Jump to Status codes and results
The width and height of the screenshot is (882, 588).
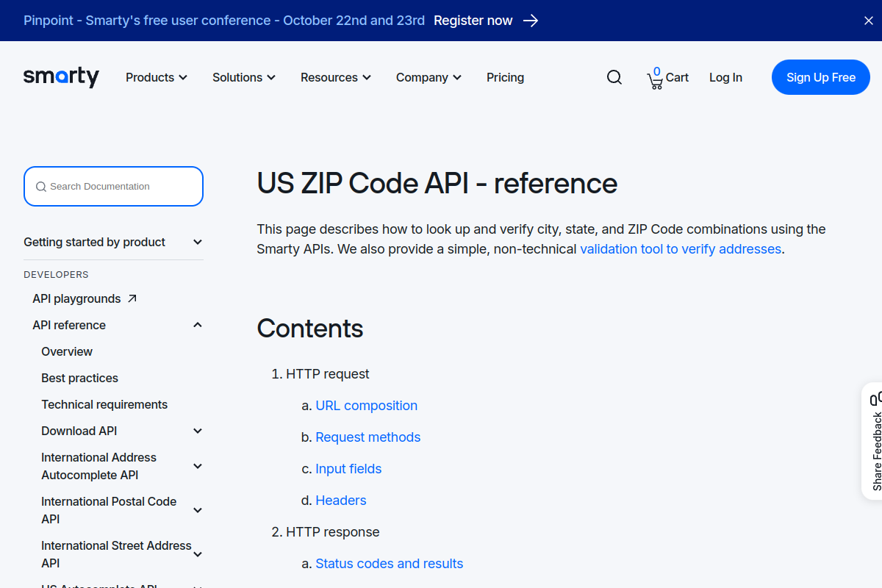tap(390, 564)
